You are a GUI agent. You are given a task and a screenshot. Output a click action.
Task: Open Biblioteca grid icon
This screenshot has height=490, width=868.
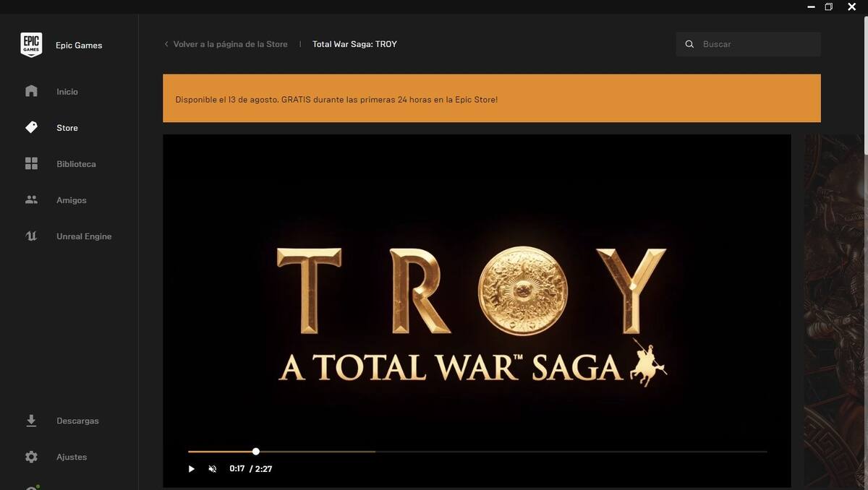[31, 163]
